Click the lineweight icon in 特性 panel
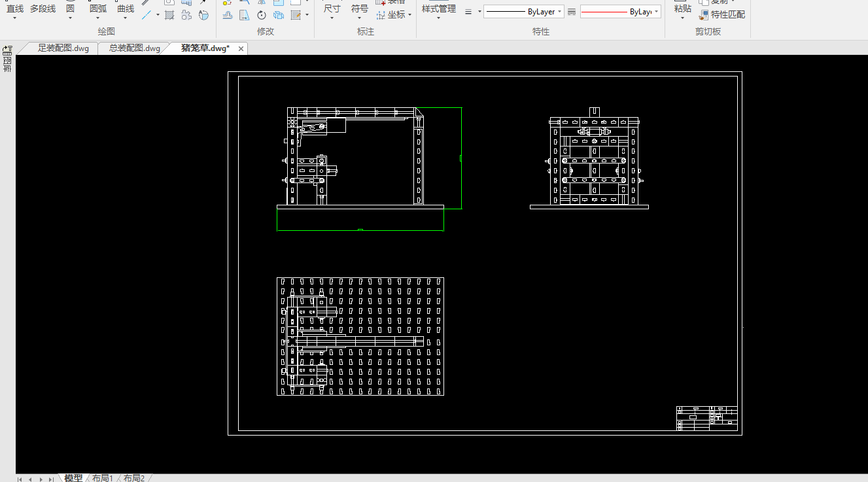This screenshot has height=482, width=868. (468, 12)
